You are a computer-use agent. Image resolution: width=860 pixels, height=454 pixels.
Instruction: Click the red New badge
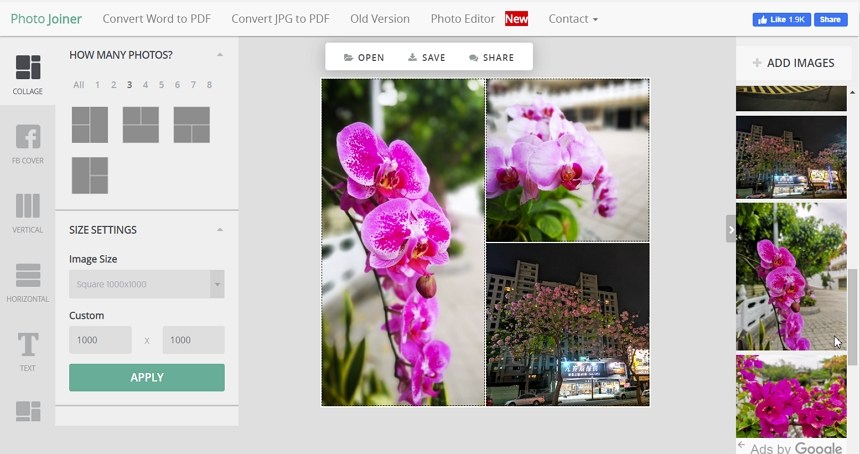[516, 19]
